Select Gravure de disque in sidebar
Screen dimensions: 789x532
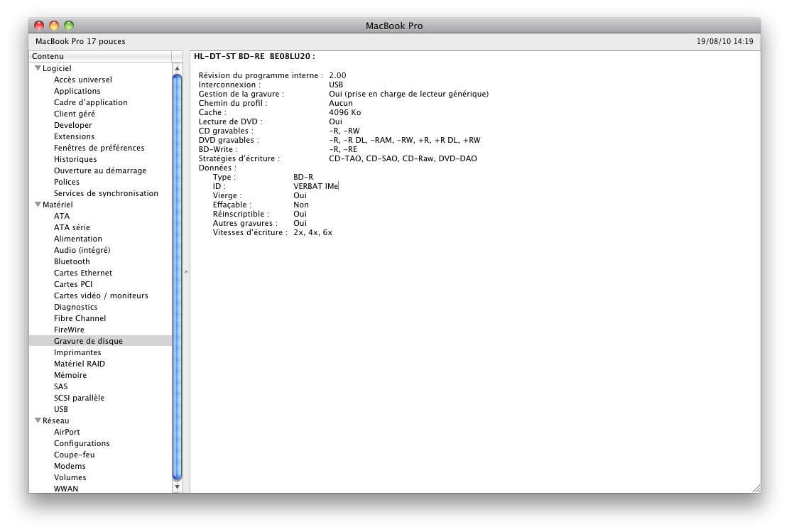(88, 341)
